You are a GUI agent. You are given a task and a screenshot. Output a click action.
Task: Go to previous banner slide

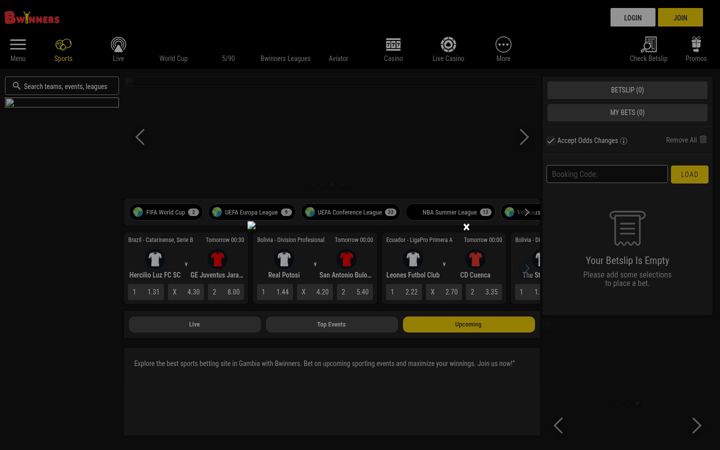pyautogui.click(x=140, y=137)
